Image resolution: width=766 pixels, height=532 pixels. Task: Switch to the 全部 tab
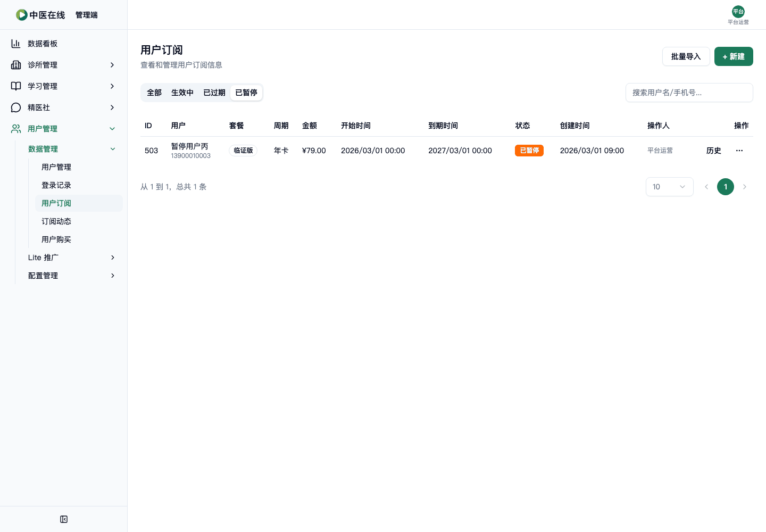[x=154, y=93]
